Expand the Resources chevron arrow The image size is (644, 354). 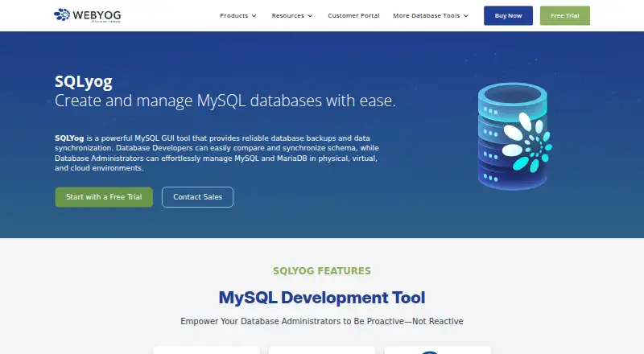pyautogui.click(x=310, y=15)
